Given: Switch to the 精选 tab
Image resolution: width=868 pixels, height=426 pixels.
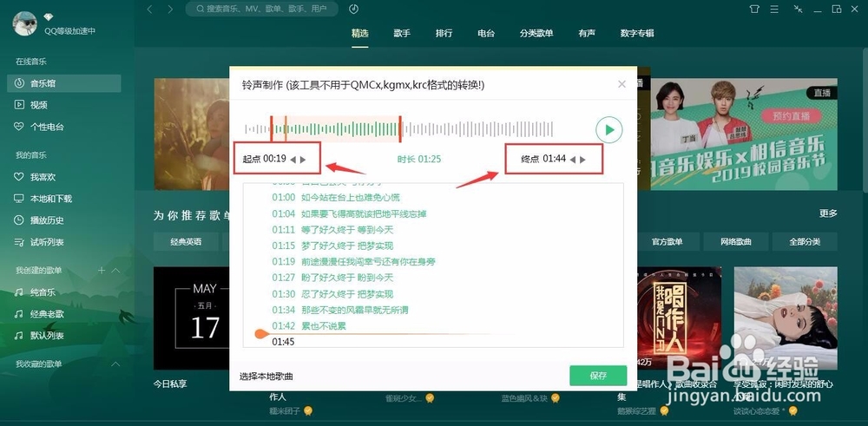Looking at the screenshot, I should [360, 33].
